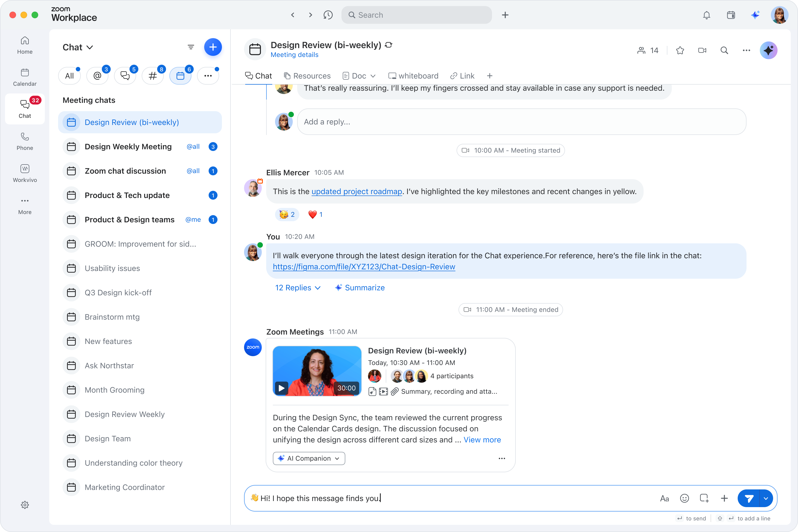Image resolution: width=798 pixels, height=532 pixels.
Task: Click the send message button
Action: [749, 498]
